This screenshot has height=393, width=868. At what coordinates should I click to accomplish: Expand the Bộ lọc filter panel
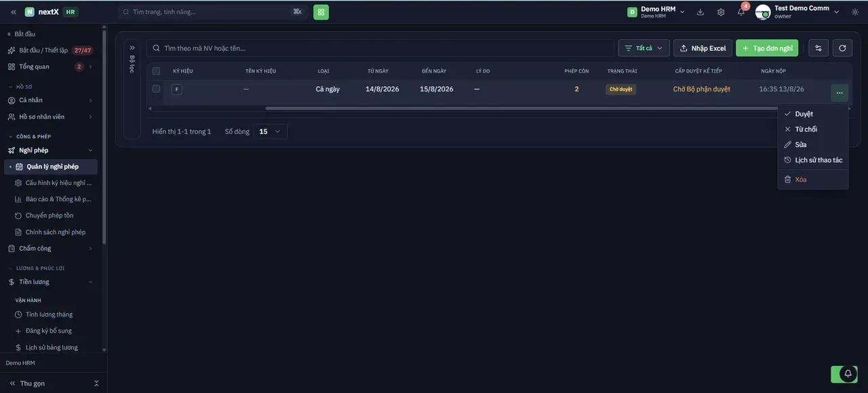132,48
